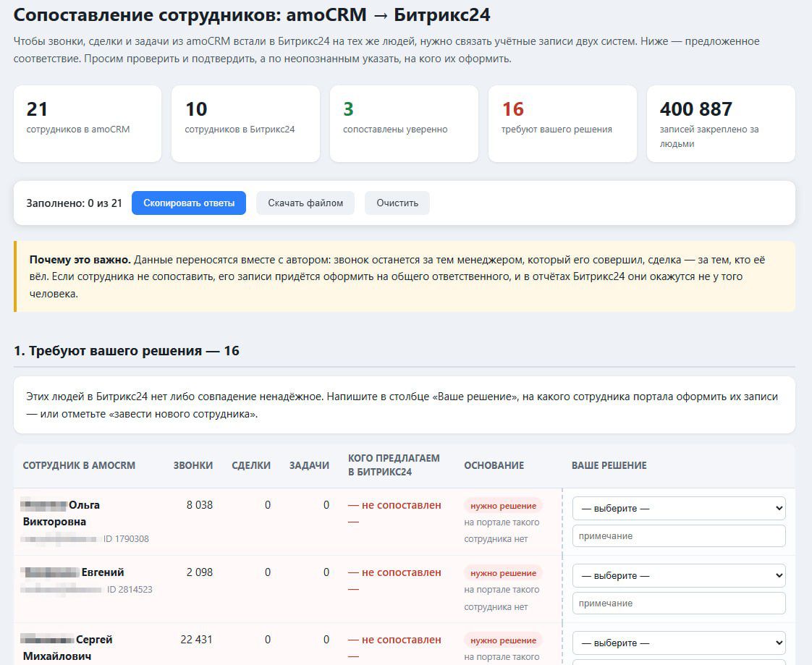The width and height of the screenshot is (812, 665).
Task: Click the СОТРУДНИК В AMOCRM column header
Action: coord(79,465)
